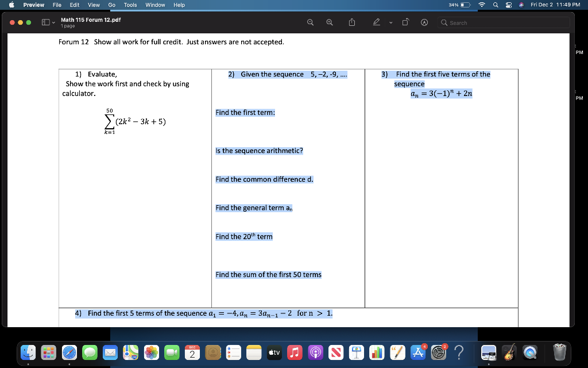This screenshot has width=588, height=368.
Task: Click the document title Math 115 Forum 12.pdf
Action: pyautogui.click(x=91, y=20)
